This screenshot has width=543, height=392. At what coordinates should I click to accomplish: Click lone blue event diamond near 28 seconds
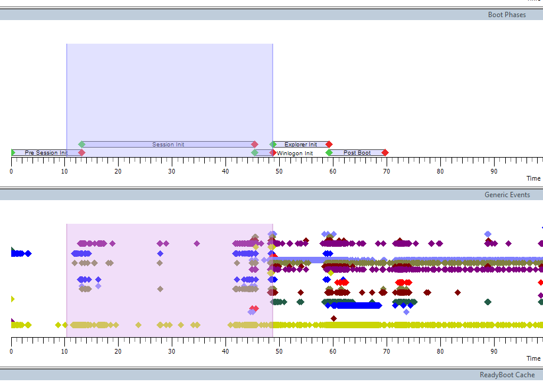coord(160,253)
